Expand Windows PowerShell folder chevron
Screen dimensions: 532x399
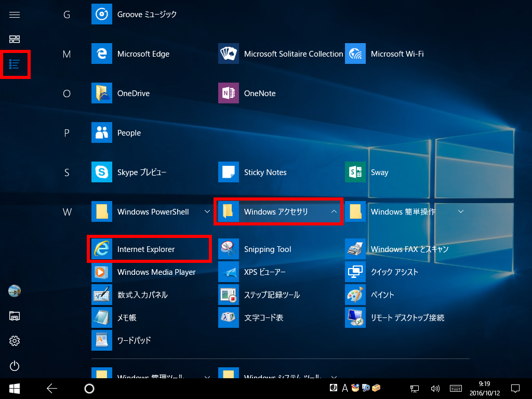[207, 211]
